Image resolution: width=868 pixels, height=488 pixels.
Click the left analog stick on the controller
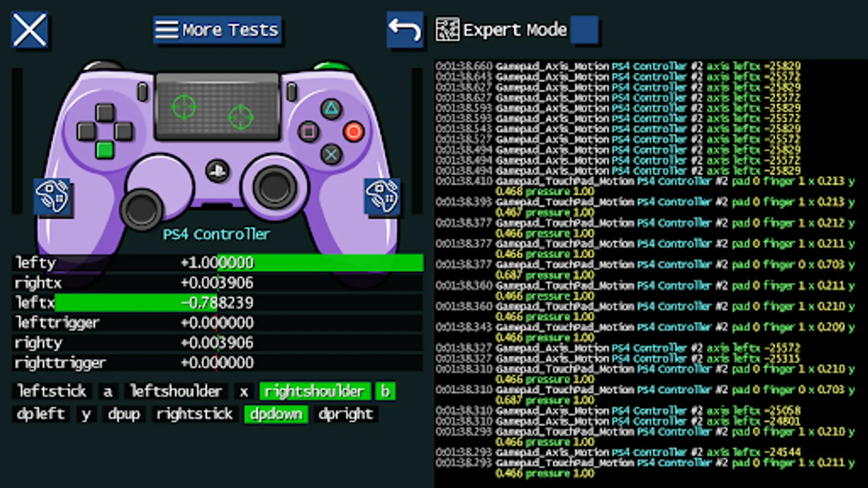[142, 208]
